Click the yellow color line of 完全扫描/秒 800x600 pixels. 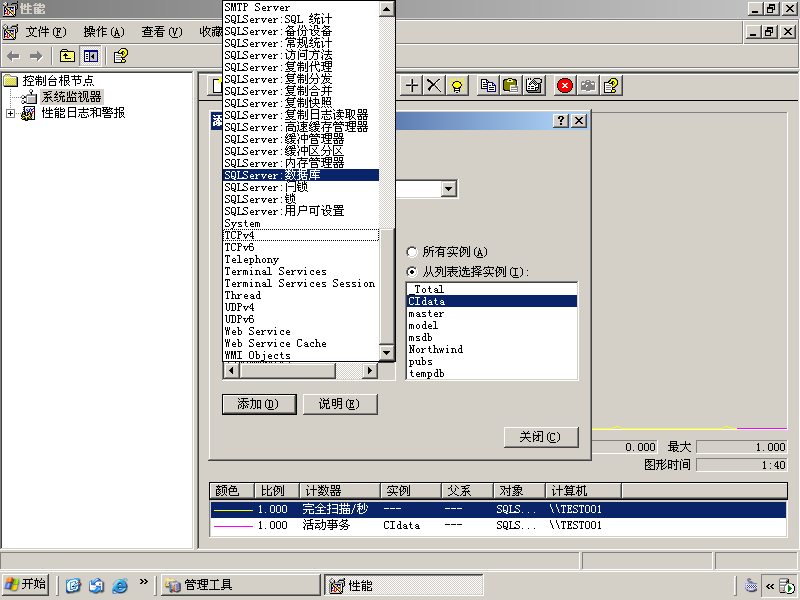(233, 510)
